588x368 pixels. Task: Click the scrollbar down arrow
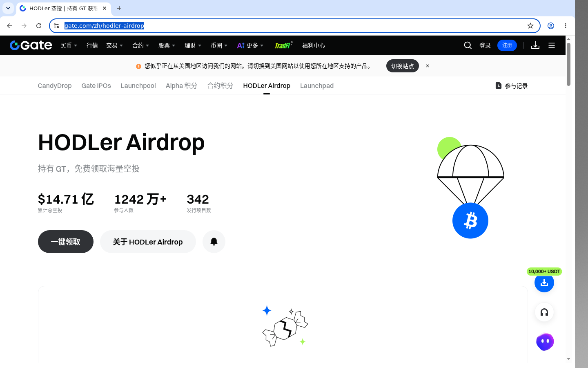click(568, 359)
